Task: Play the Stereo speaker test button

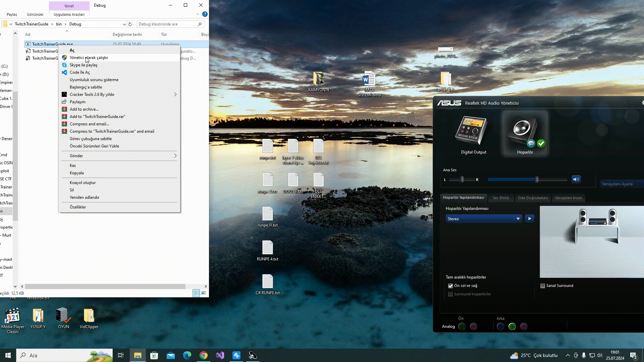Action: coord(530,219)
